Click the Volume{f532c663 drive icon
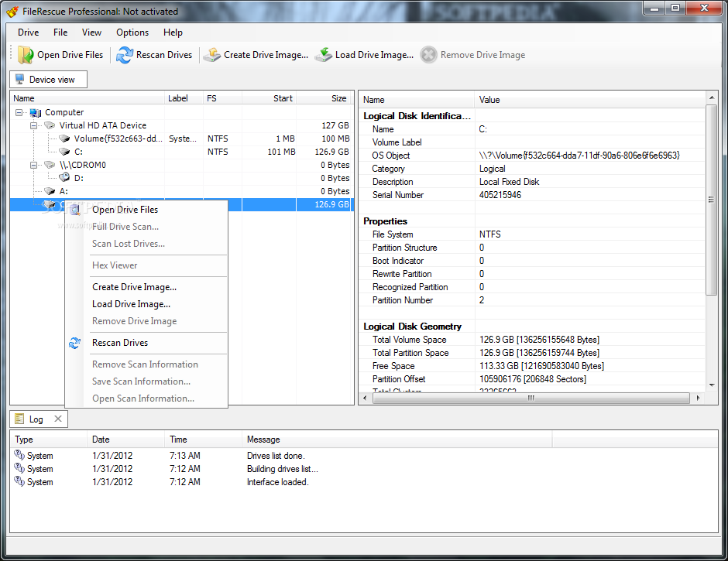 64,139
